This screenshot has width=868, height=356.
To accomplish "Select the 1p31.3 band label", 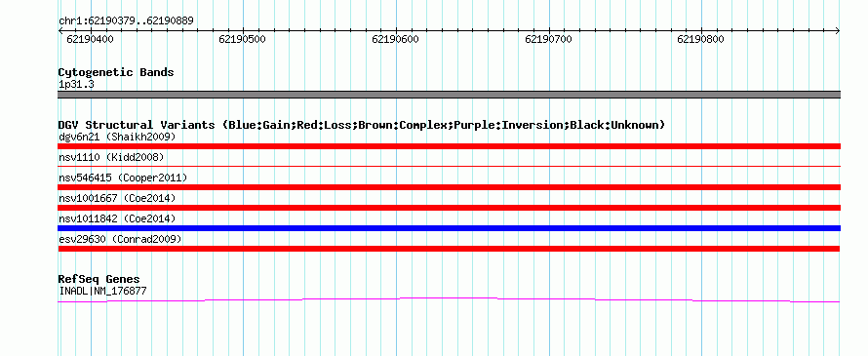I will (x=76, y=85).
